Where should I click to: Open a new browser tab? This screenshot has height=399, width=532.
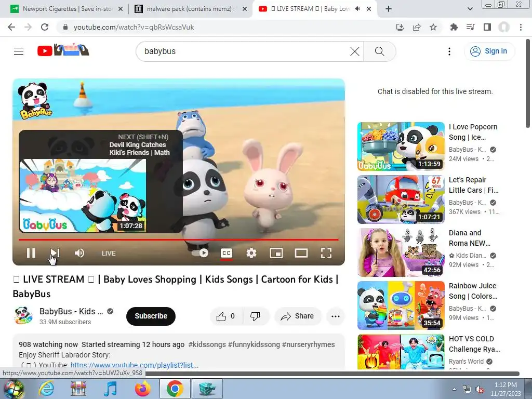[389, 9]
